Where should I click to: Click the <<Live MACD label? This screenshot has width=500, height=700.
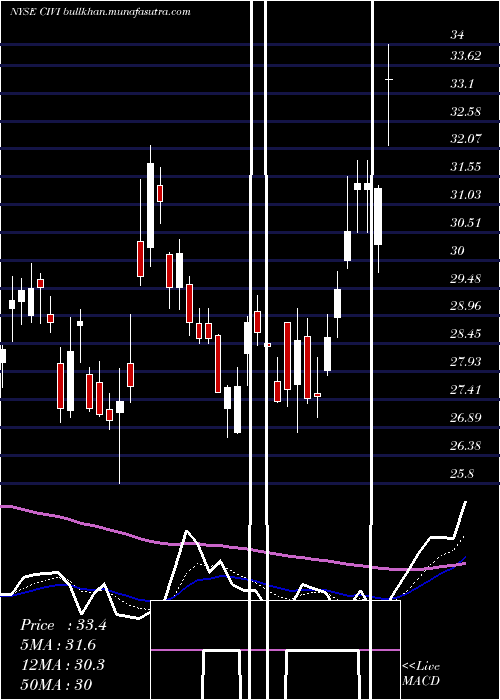[x=421, y=673]
